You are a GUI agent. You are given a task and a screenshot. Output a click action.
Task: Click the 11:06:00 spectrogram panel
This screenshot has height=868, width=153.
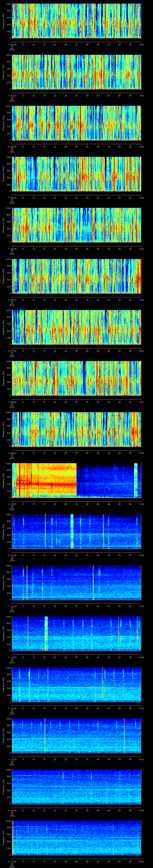[77, 276]
